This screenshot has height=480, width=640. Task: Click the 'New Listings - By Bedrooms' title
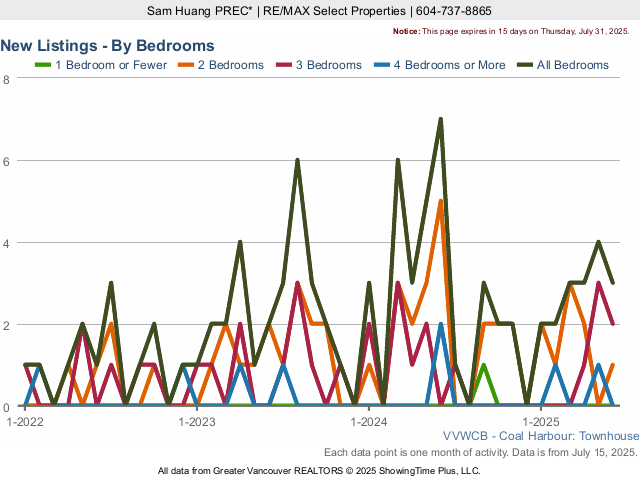(x=107, y=45)
